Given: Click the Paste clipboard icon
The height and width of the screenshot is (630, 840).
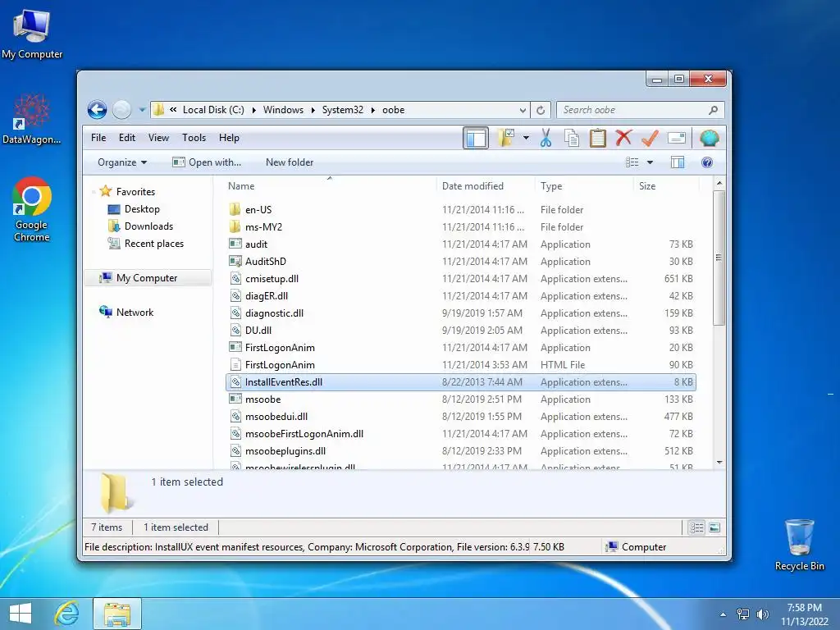Looking at the screenshot, I should (x=597, y=138).
